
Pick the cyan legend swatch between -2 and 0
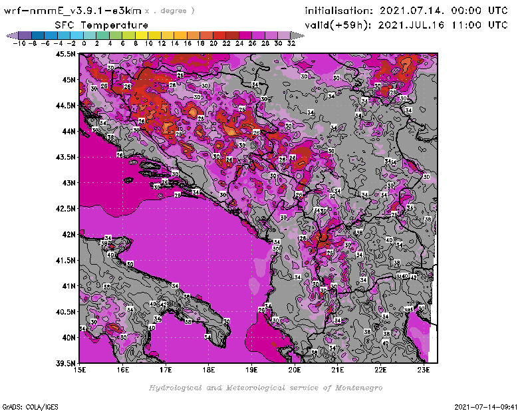[x=76, y=35]
